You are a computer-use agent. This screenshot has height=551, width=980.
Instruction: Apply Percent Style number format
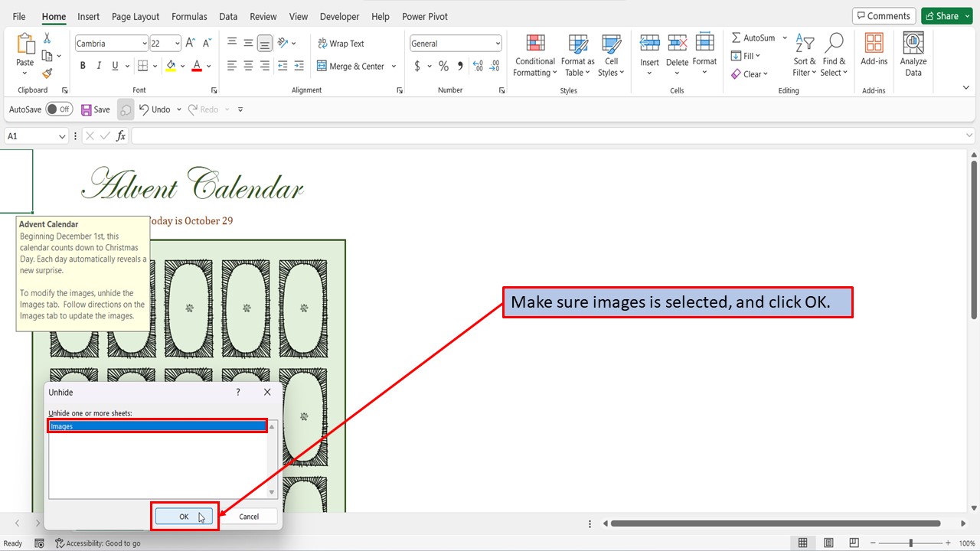[x=443, y=66]
